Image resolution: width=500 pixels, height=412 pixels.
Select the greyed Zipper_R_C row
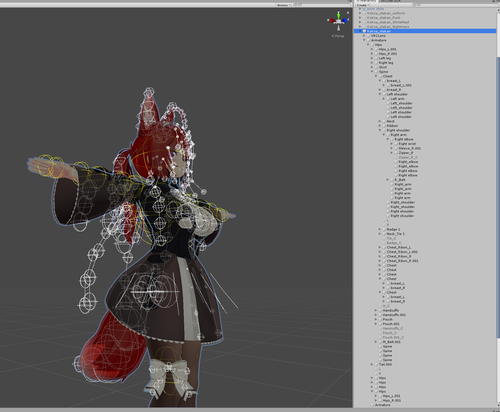[x=425, y=157]
